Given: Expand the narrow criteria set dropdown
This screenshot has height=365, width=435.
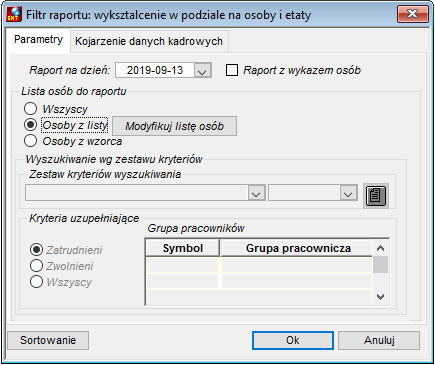Looking at the screenshot, I should (348, 193).
